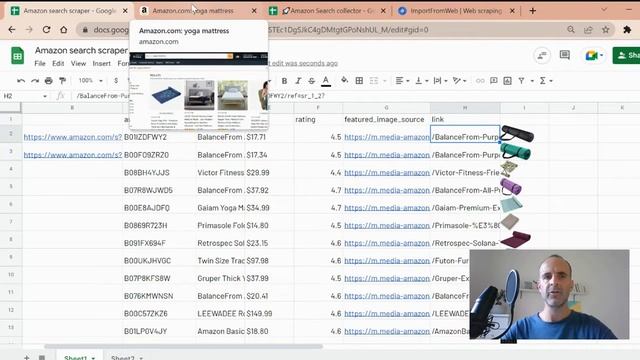
Task: Open the Sheet1 tab options arrow
Action: (93, 358)
